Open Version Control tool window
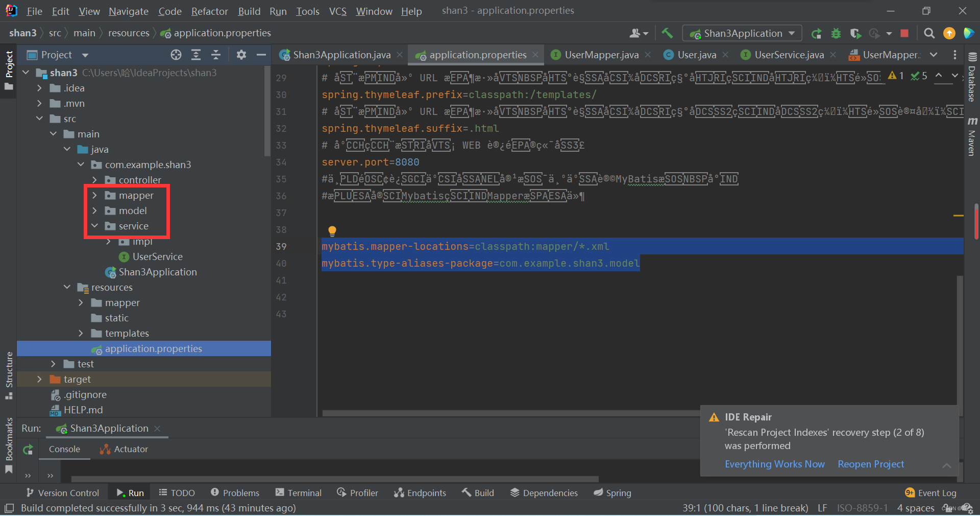This screenshot has width=980, height=516. 62,493
